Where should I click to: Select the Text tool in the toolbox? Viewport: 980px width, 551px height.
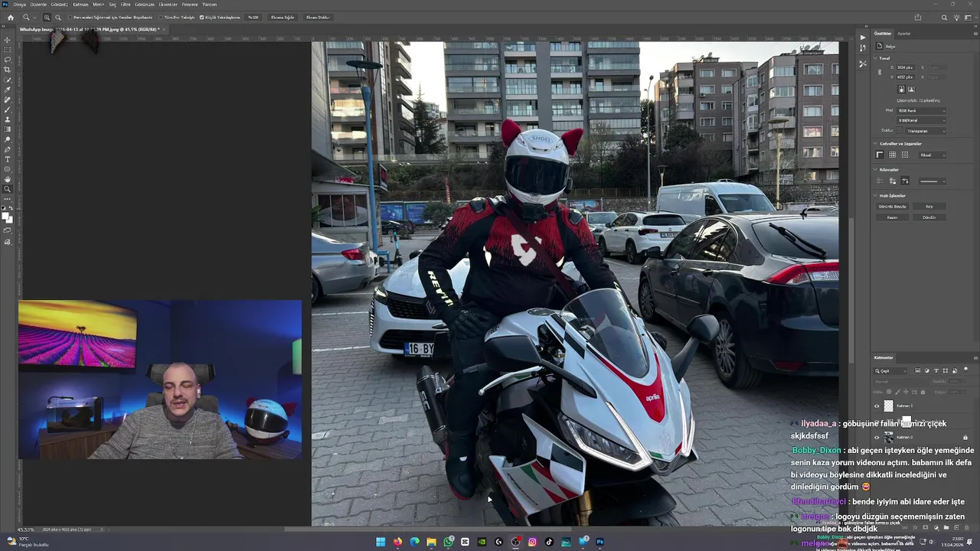pos(8,159)
